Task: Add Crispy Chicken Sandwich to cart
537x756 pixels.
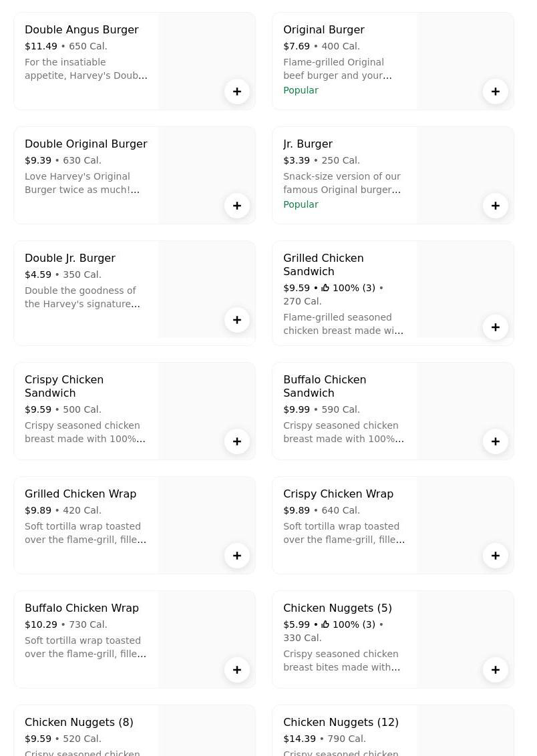Action: point(237,441)
